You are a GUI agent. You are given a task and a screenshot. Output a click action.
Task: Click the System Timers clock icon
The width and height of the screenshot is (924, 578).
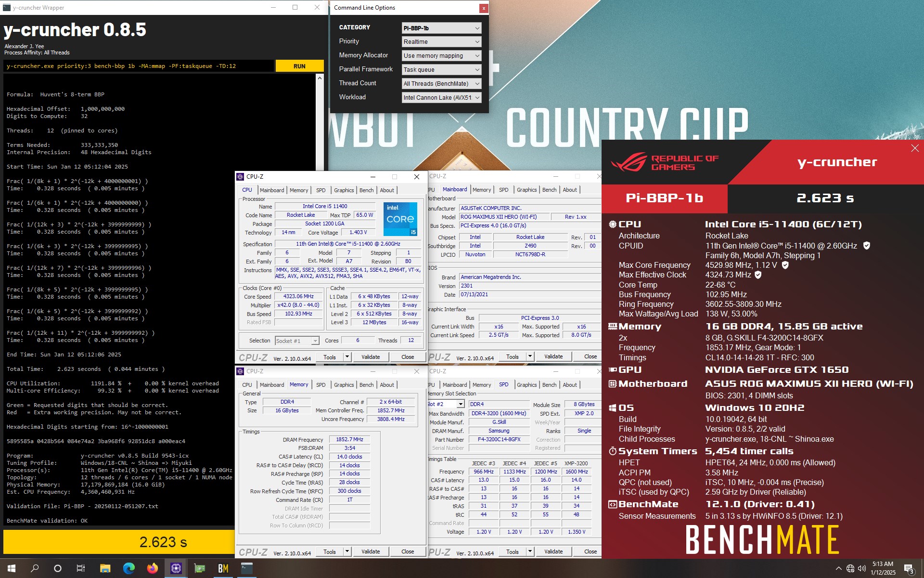(613, 451)
